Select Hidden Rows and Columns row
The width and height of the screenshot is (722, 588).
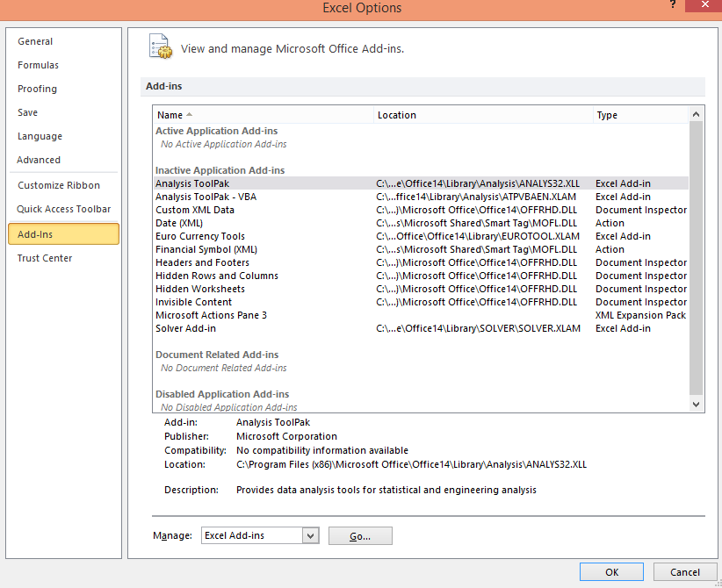(x=421, y=276)
